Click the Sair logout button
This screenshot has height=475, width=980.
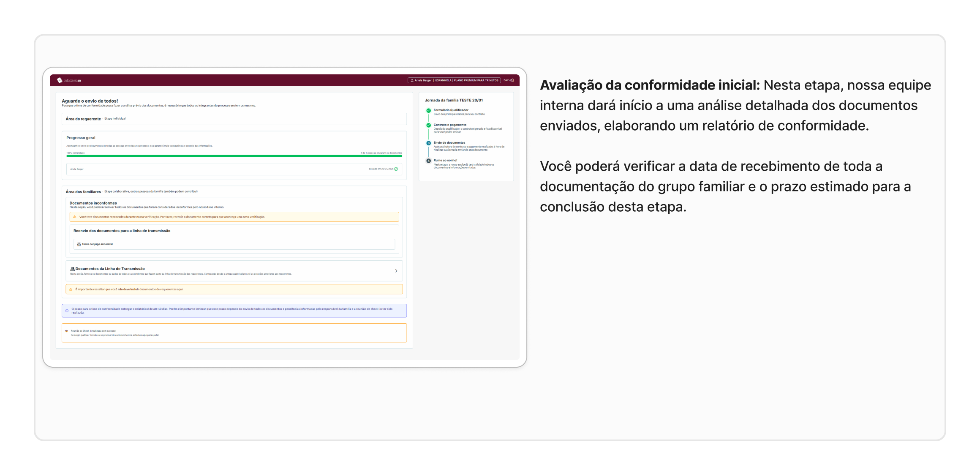point(508,80)
